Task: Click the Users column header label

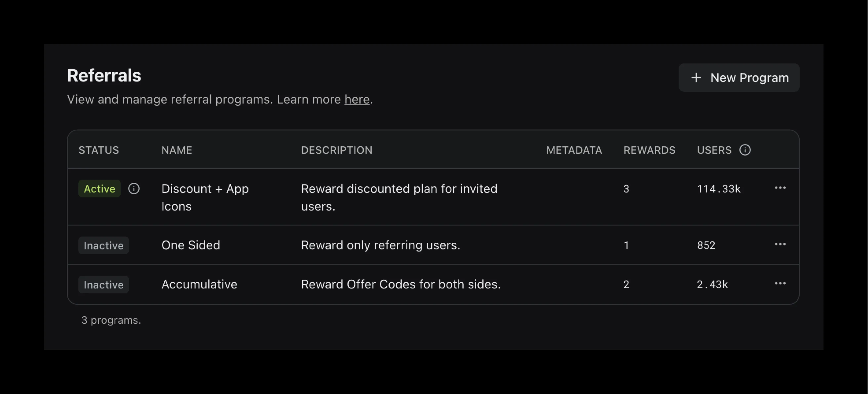Action: pyautogui.click(x=714, y=150)
